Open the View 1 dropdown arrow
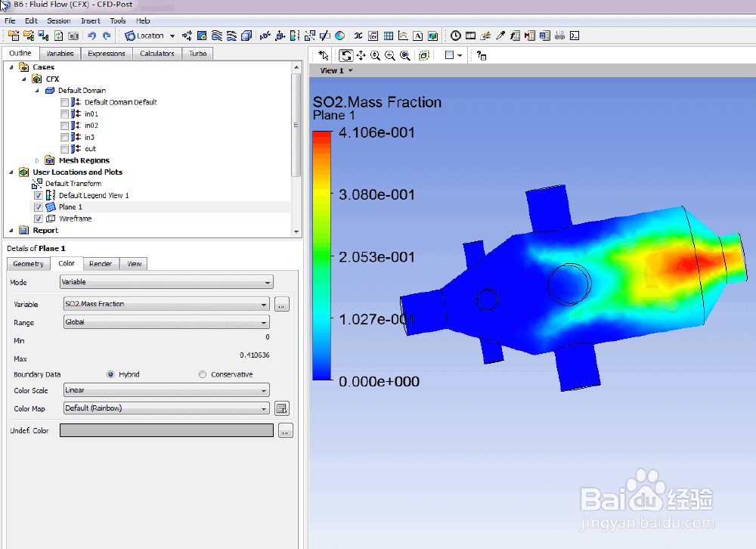 coord(351,70)
